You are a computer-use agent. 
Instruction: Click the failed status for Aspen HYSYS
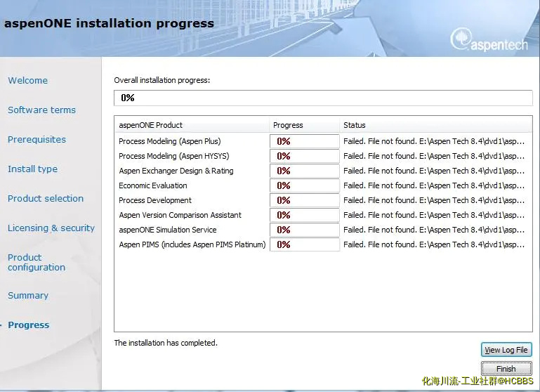(434, 156)
